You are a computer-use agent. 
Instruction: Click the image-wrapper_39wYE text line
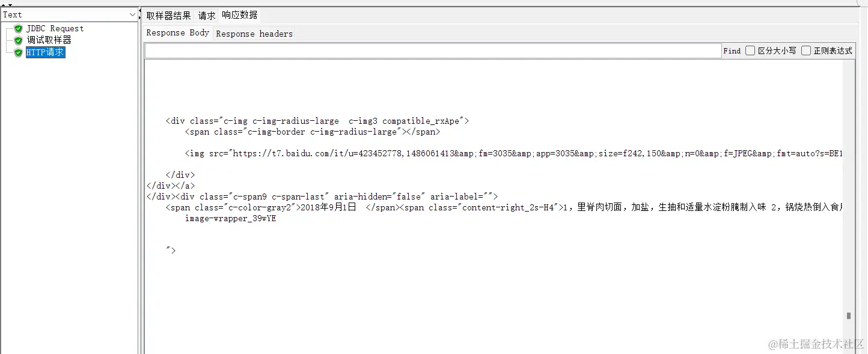pos(231,219)
